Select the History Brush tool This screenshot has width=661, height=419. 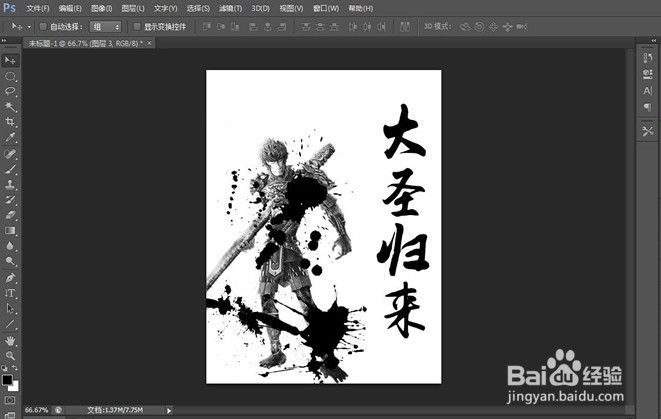[x=10, y=199]
